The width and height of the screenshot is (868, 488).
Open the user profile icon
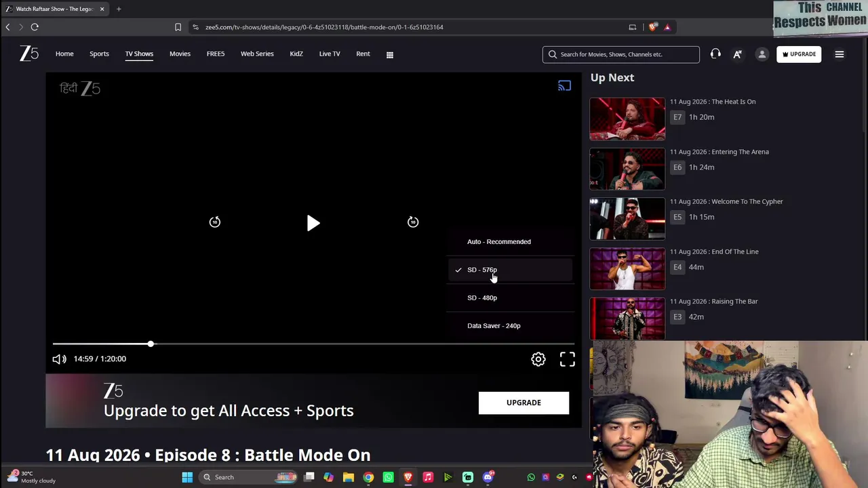(x=762, y=54)
